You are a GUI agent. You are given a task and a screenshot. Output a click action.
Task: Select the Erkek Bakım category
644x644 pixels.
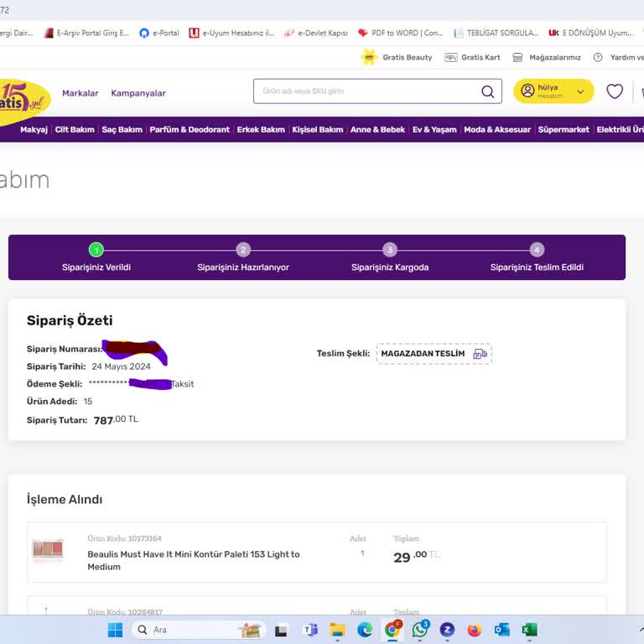pos(261,129)
